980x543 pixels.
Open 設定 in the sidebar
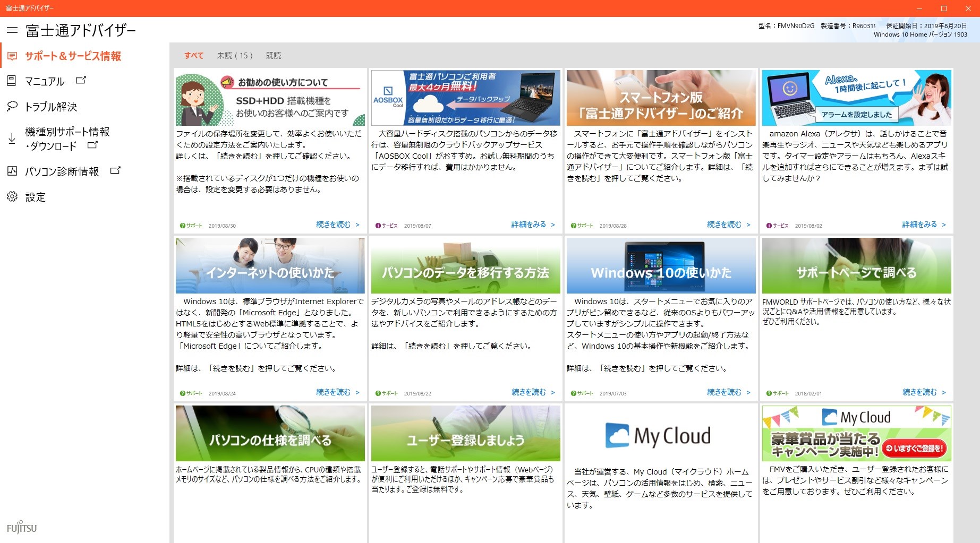tap(36, 197)
